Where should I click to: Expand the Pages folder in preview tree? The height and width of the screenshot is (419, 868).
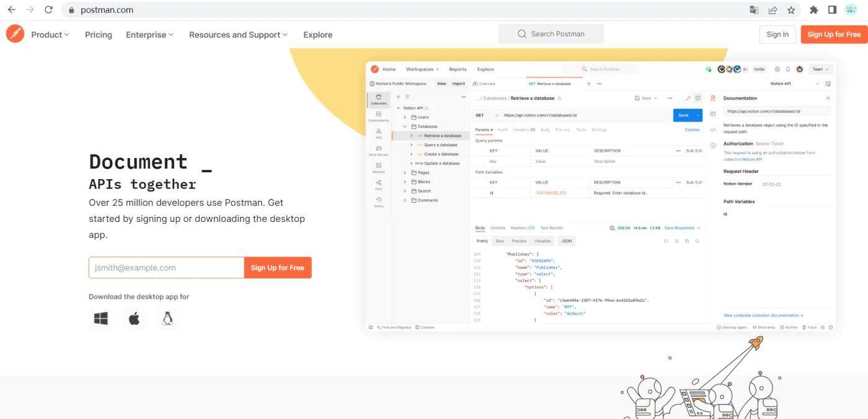[405, 172]
